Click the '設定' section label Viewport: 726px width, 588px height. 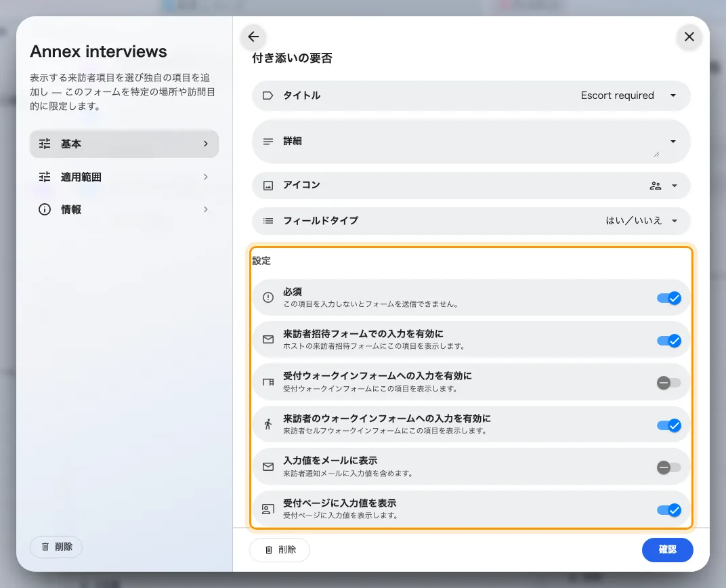pos(261,261)
